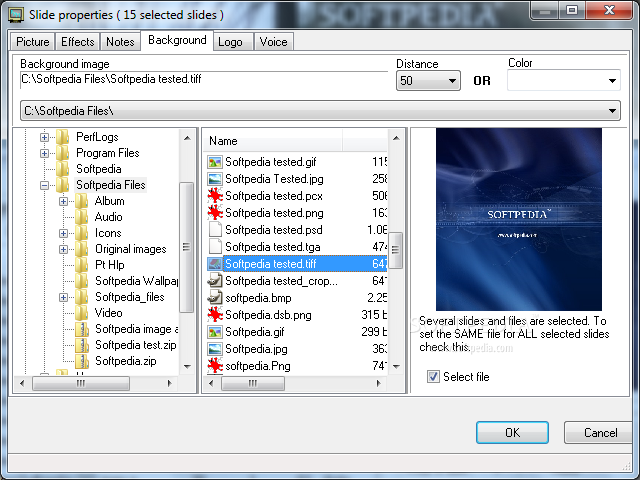Confirm with the OK button
The height and width of the screenshot is (480, 640).
pyautogui.click(x=512, y=433)
